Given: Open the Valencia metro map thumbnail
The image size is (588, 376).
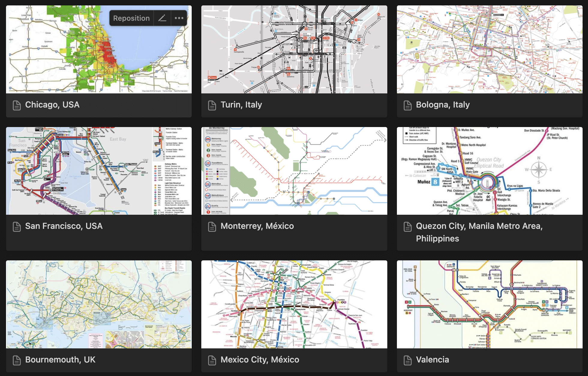Looking at the screenshot, I should 489,304.
